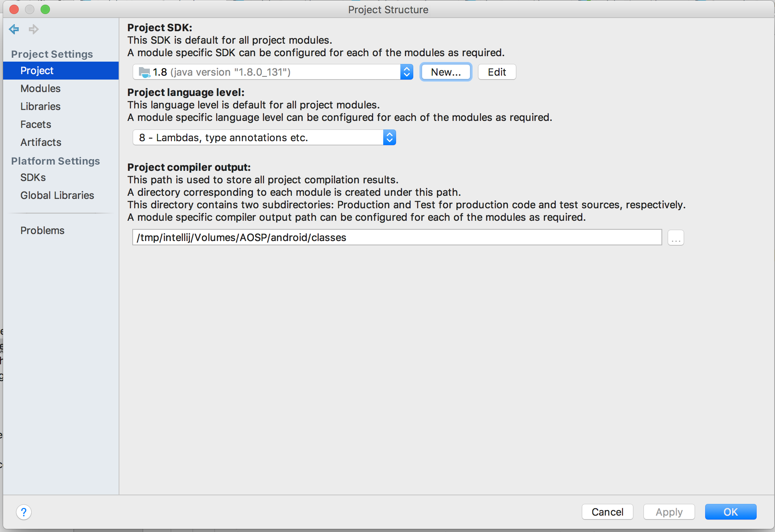Click the Project language level: heading
Screen dimensions: 775x532
pos(186,92)
